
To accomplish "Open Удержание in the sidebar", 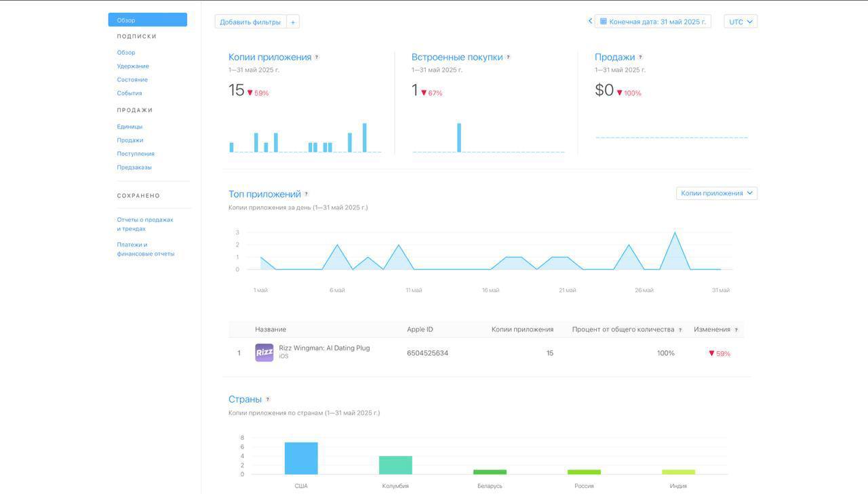I will (133, 66).
